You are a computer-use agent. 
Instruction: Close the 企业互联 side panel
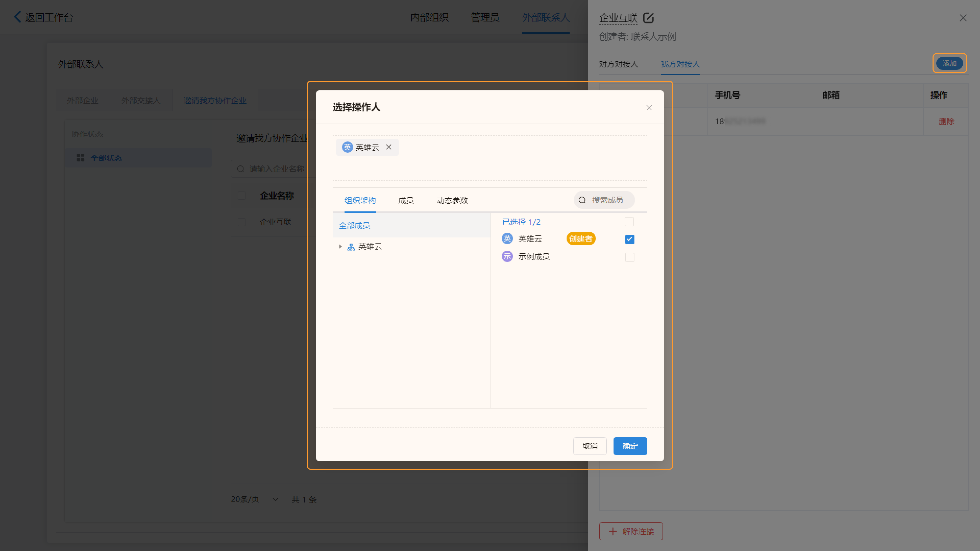click(x=963, y=18)
